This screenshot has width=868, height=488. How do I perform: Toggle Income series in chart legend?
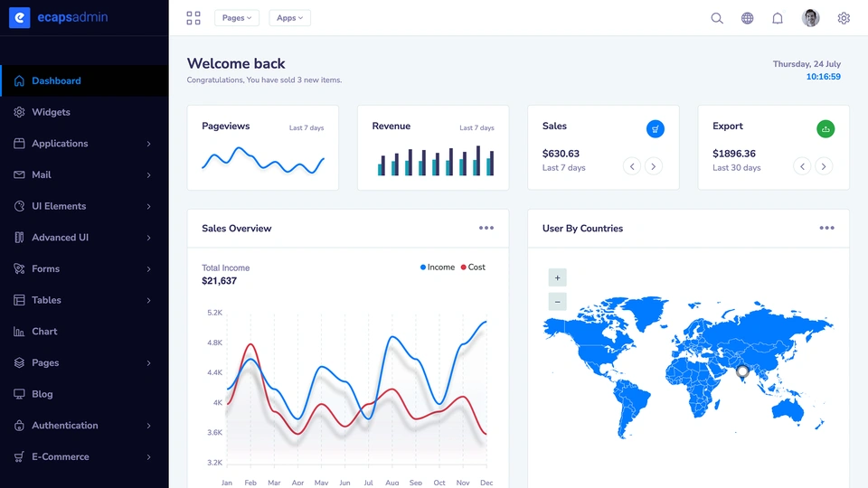(x=438, y=267)
